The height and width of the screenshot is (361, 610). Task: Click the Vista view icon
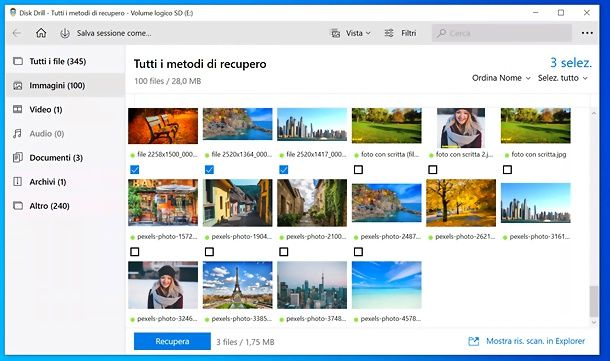pyautogui.click(x=335, y=33)
